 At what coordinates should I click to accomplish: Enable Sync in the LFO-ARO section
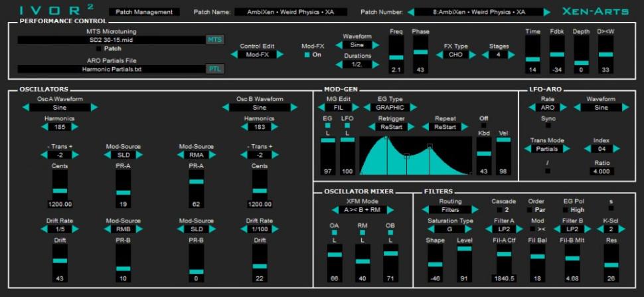tap(548, 124)
